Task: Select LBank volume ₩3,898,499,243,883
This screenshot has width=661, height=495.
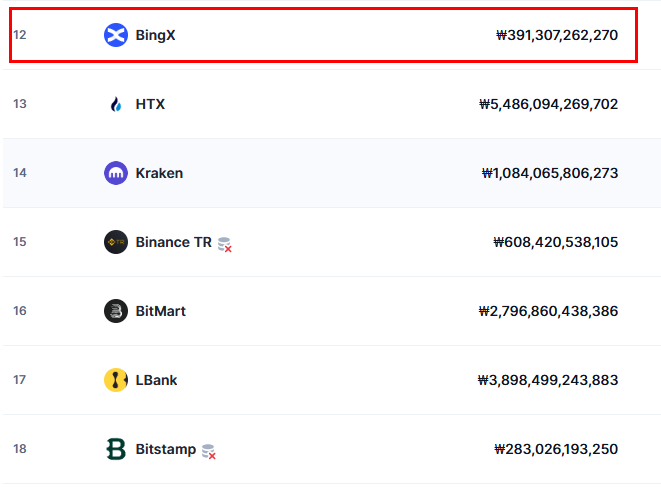Action: (x=548, y=380)
